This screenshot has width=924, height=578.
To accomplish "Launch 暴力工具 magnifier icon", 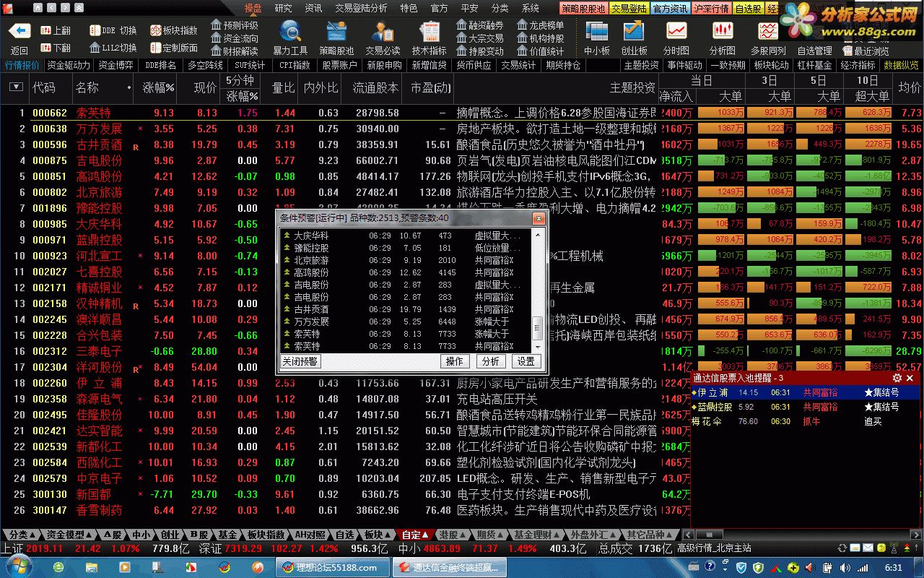I will tap(290, 32).
